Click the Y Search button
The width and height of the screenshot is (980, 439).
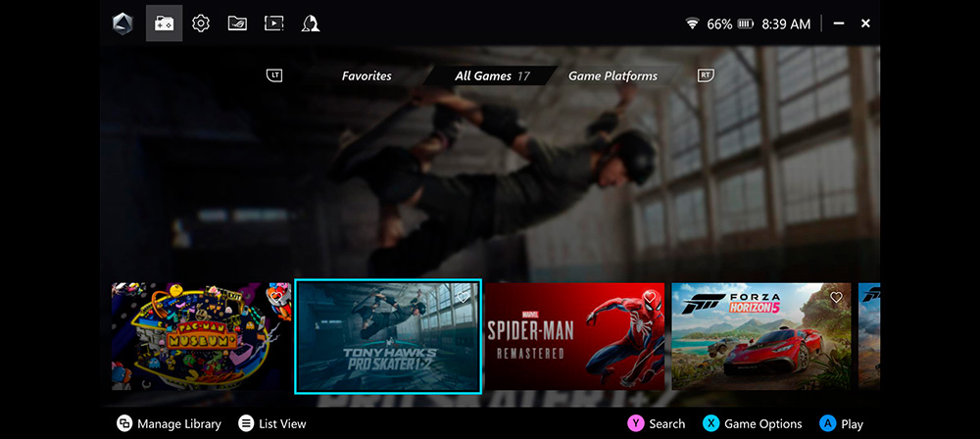tap(657, 424)
